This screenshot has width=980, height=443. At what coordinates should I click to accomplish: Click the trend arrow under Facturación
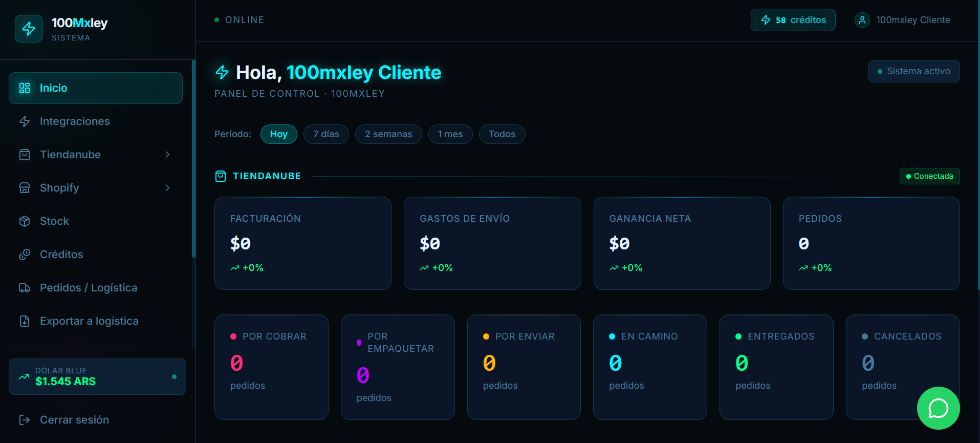(235, 268)
